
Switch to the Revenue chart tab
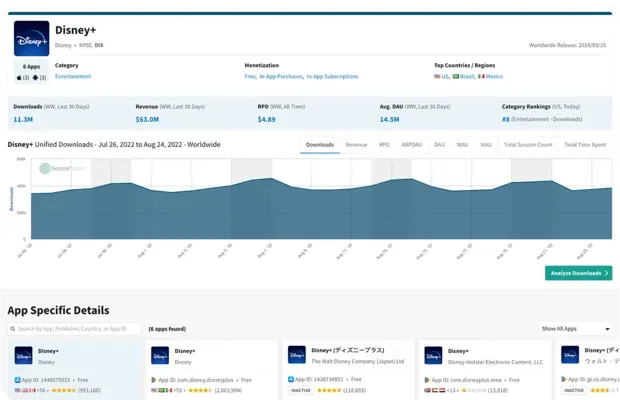356,145
